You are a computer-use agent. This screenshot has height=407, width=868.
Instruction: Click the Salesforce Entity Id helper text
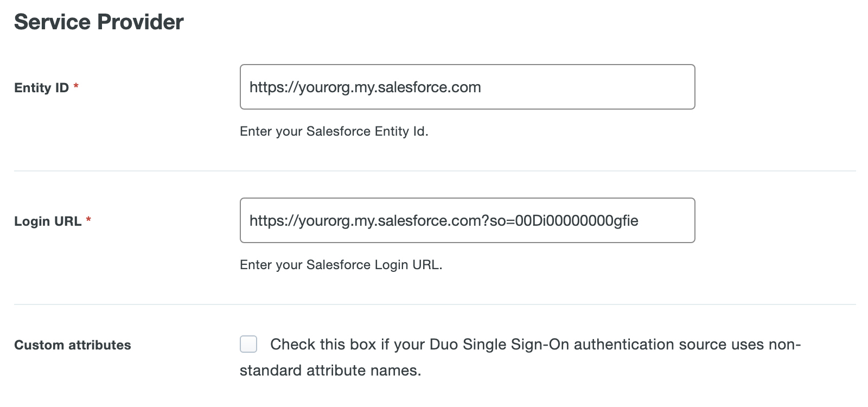[x=333, y=131]
